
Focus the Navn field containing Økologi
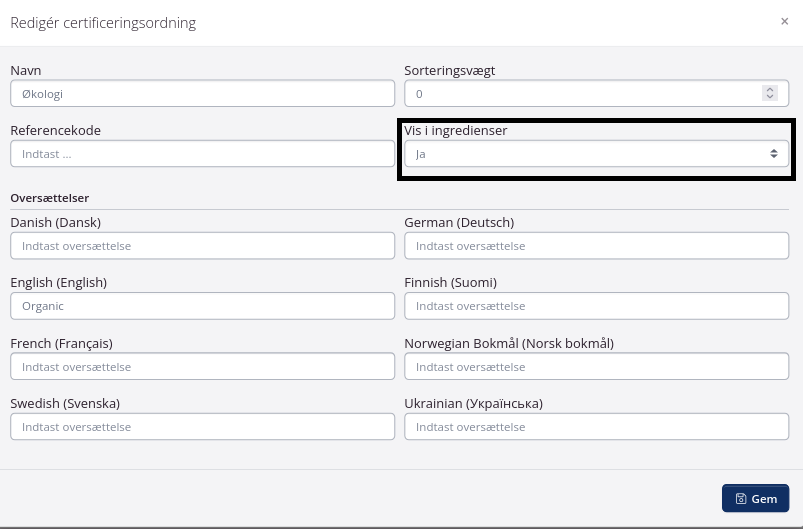pyautogui.click(x=202, y=94)
